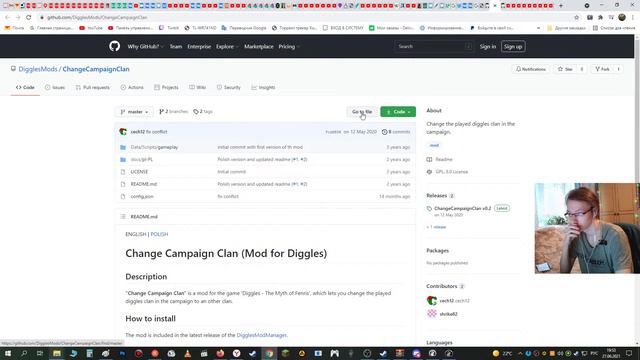The height and width of the screenshot is (360, 640).
Task: Click the Notifications button
Action: [x=531, y=69]
